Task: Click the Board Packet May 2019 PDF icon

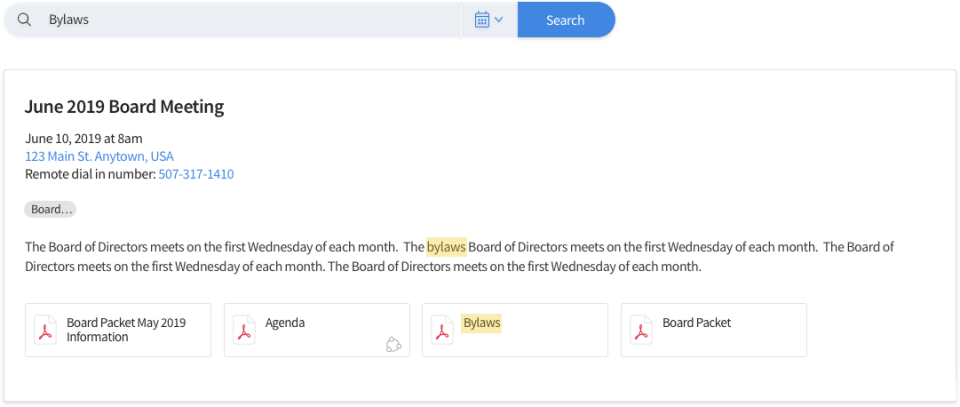Action: 46,330
